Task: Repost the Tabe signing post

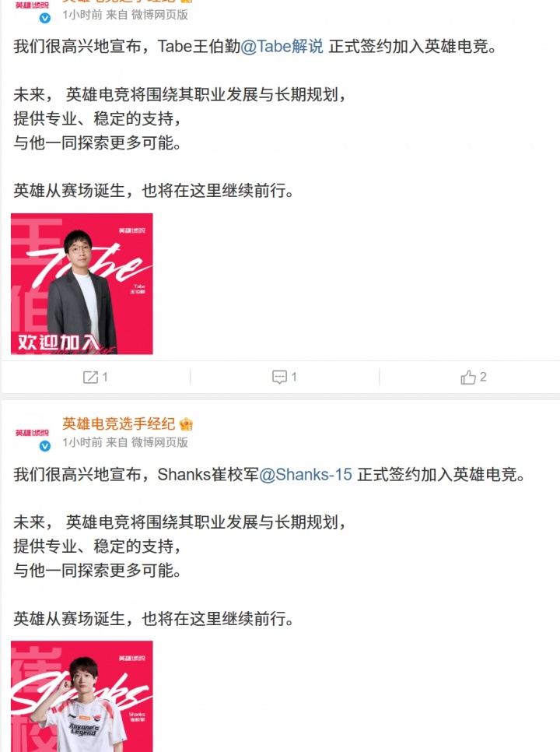Action: 95,377
